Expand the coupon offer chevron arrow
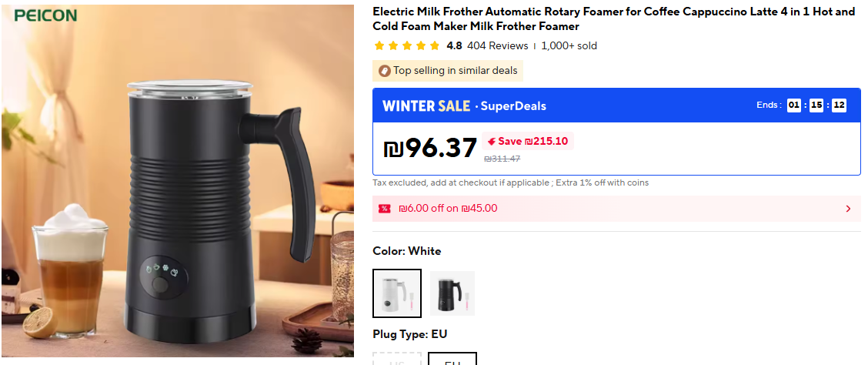The height and width of the screenshot is (365, 868). (849, 209)
